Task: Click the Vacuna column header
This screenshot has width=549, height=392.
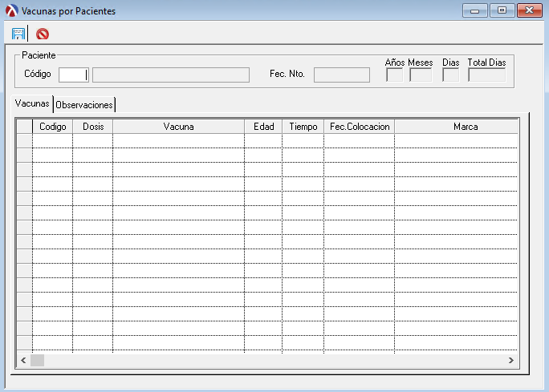Action: (178, 127)
